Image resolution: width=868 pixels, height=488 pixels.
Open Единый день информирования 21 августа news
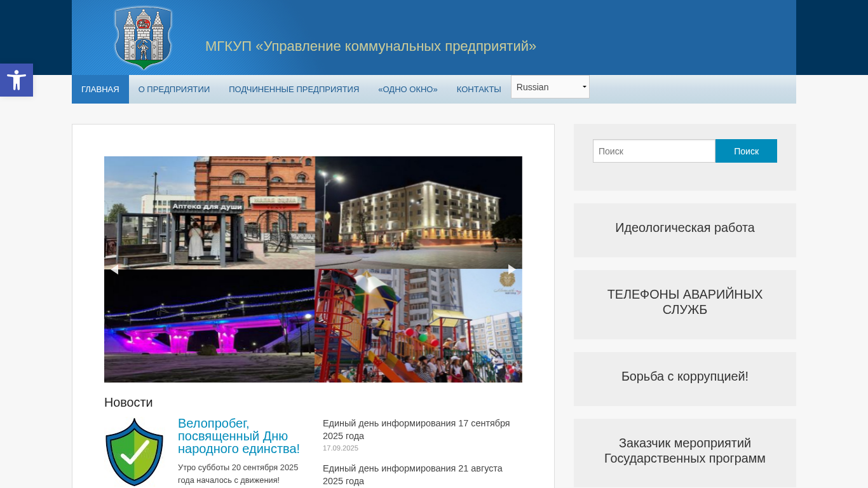click(x=412, y=475)
